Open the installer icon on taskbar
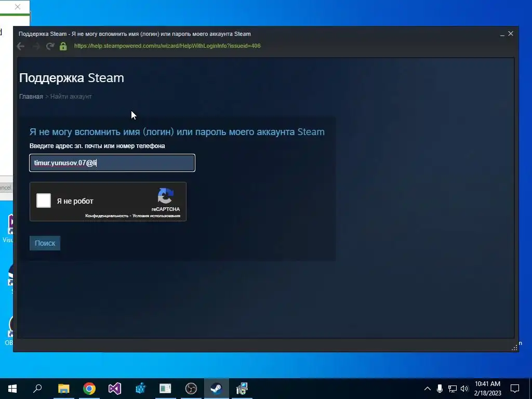 tap(242, 389)
